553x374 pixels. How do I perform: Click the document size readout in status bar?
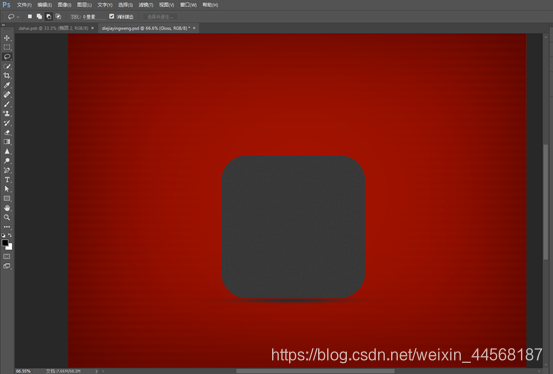pyautogui.click(x=63, y=371)
